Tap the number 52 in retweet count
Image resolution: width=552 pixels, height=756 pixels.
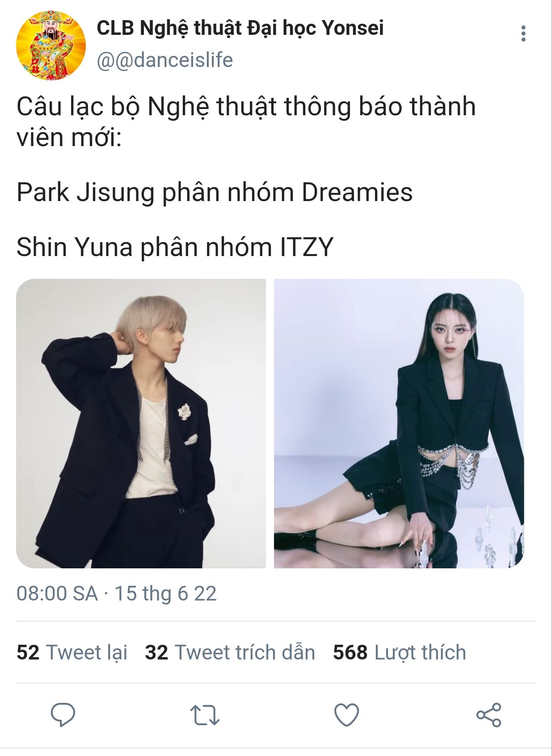click(28, 652)
